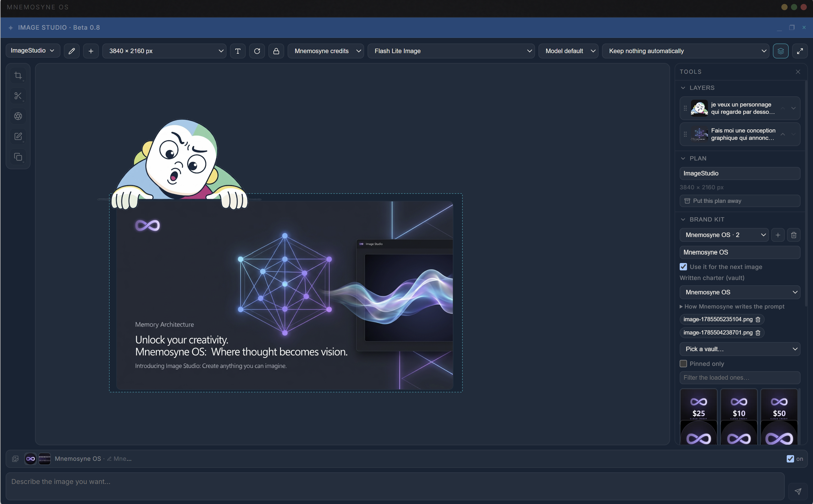Screen dimensions: 813x504
Task: Click the drag handle of 'je veux un personnage' layer
Action: pos(685,108)
